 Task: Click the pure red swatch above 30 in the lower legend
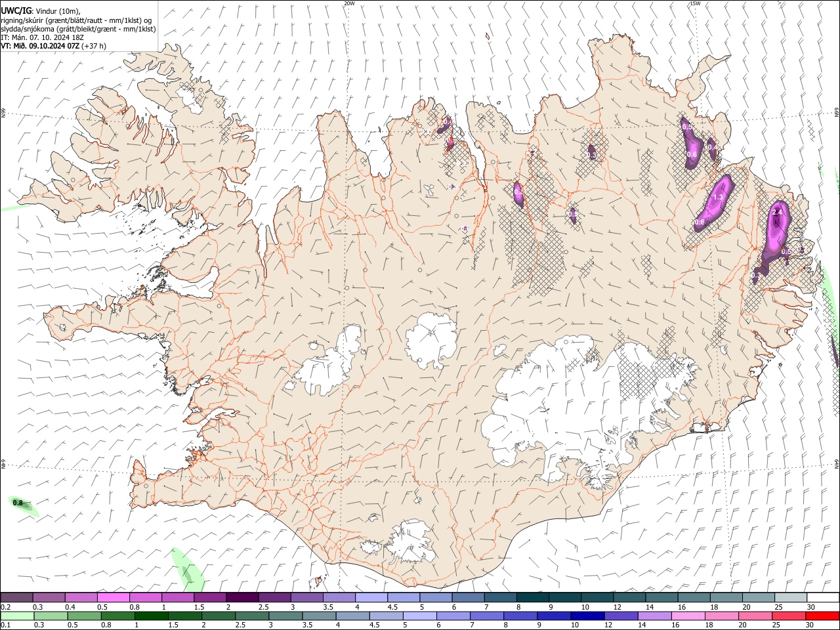[823, 616]
